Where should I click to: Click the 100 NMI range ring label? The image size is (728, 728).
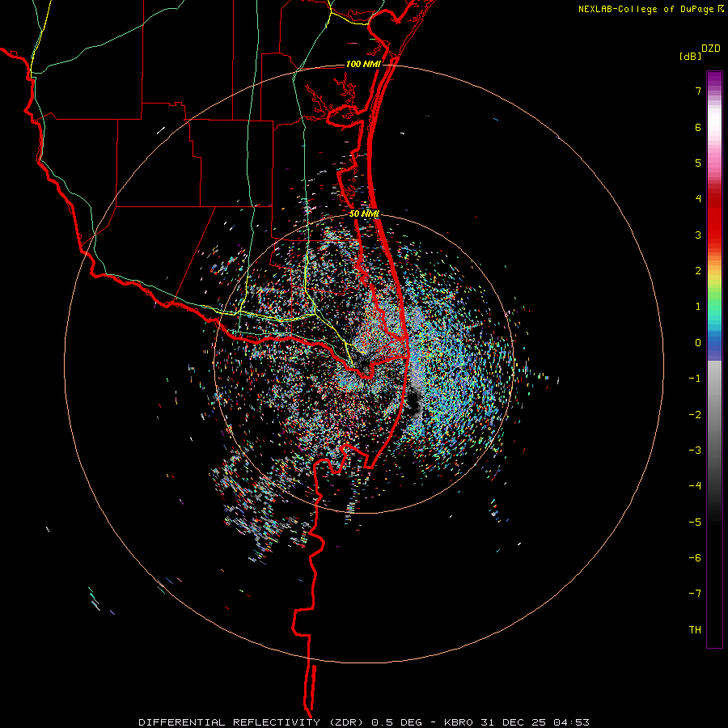(x=363, y=64)
